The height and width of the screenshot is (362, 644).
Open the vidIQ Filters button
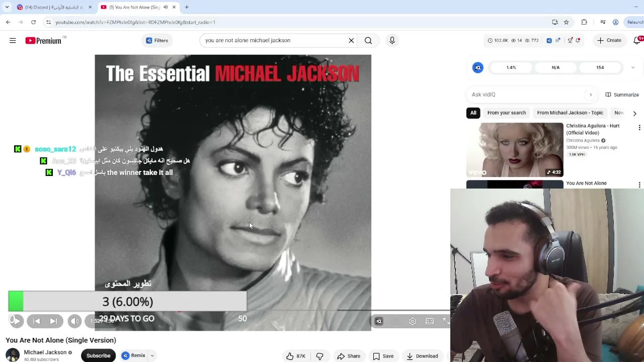pyautogui.click(x=157, y=41)
